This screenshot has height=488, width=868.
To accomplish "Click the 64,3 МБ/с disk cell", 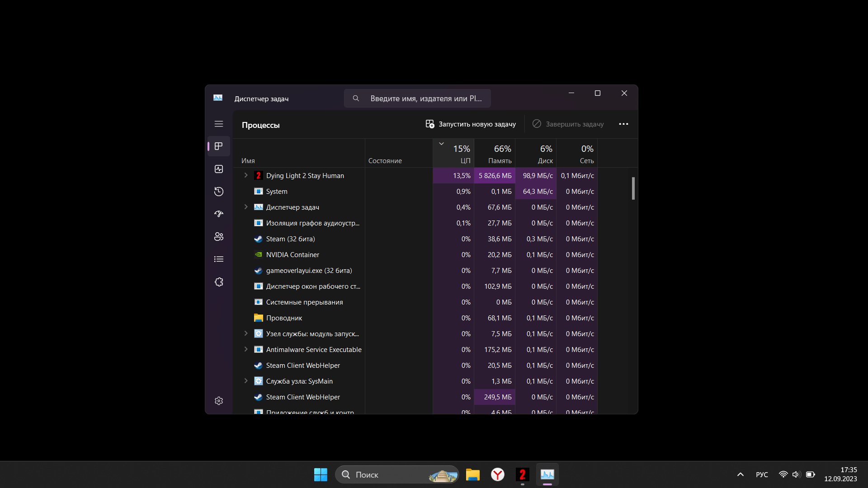I will coord(536,192).
